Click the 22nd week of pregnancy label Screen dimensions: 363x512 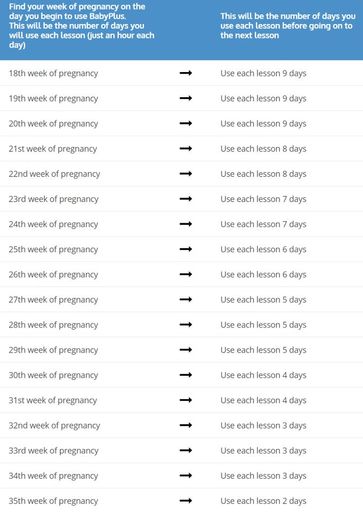click(x=54, y=174)
